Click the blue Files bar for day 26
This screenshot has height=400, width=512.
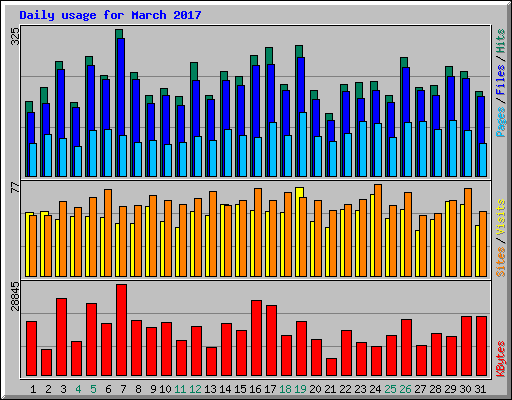click(x=406, y=95)
